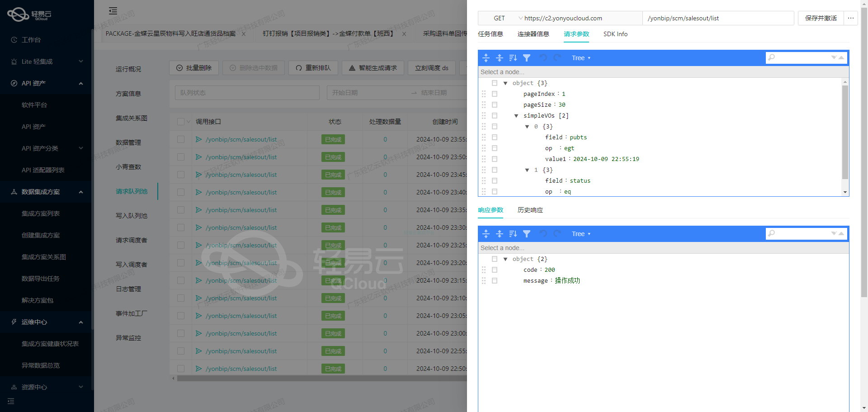Viewport: 868px width, 412px height.
Task: Click sort contents icon in request editor
Action: [x=513, y=58]
